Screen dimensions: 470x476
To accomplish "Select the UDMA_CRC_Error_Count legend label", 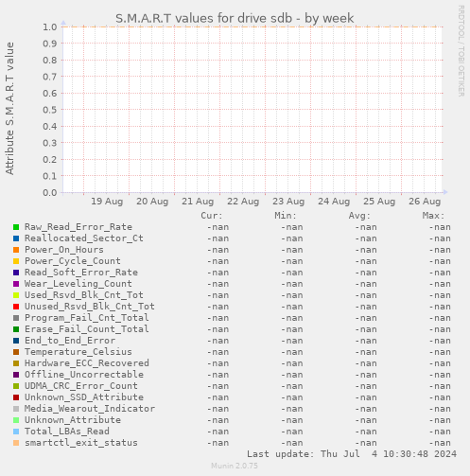I will 81,386.
